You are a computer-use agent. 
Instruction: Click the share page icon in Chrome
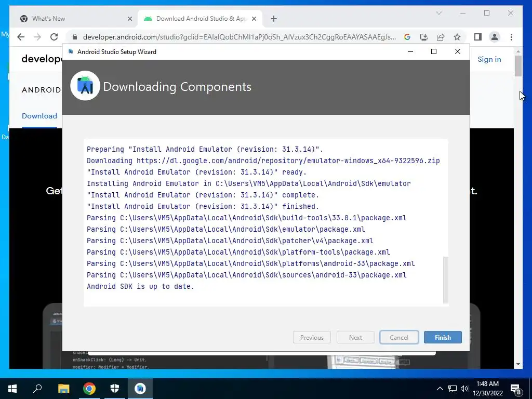tap(441, 37)
